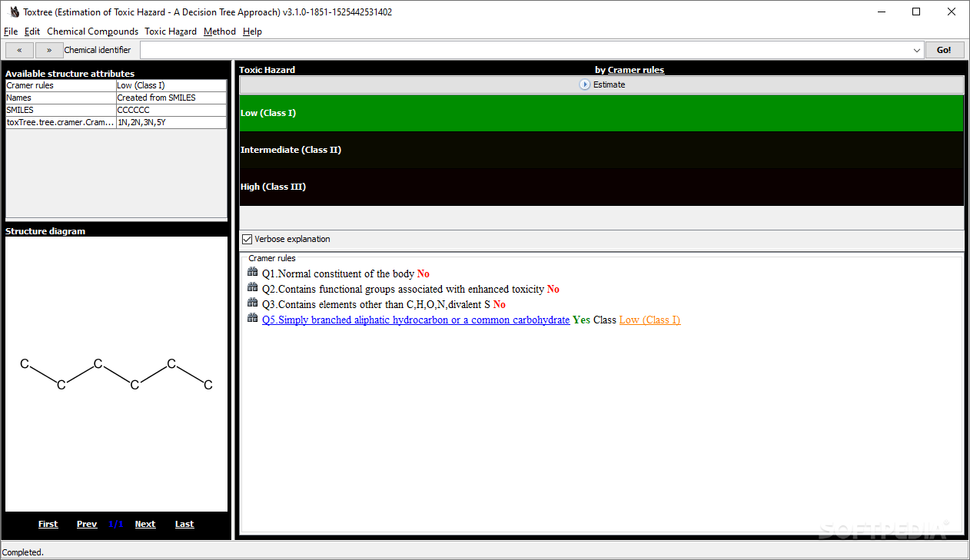Go to Prev structure

[x=87, y=524]
